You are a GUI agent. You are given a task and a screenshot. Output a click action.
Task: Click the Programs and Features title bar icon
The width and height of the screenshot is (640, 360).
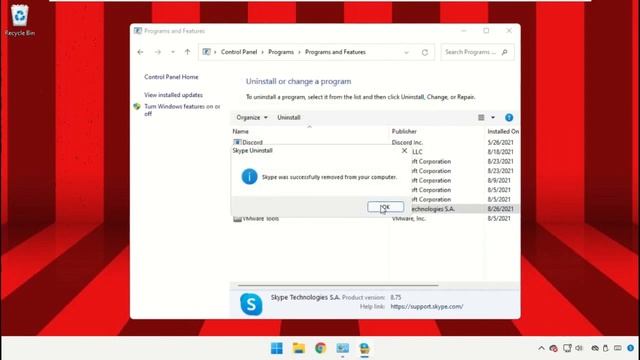point(138,31)
